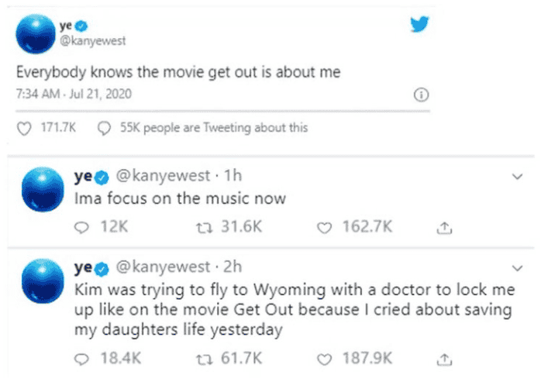Reply to the Wyoming doctor tweet
Image resolution: width=541 pixels, height=392 pixels.
coord(83,359)
